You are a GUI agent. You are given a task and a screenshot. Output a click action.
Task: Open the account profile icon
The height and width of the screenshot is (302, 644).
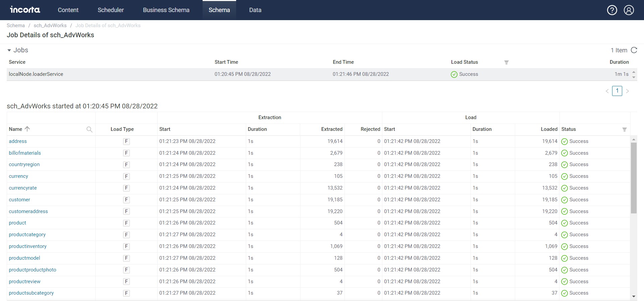click(x=629, y=10)
